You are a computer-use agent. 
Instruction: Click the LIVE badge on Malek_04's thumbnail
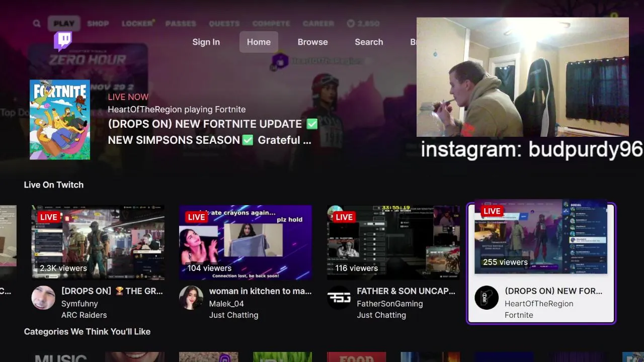pyautogui.click(x=196, y=217)
